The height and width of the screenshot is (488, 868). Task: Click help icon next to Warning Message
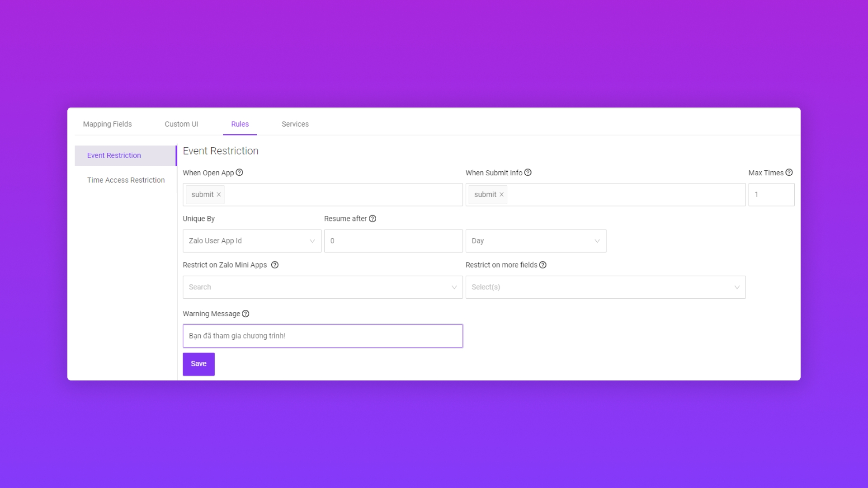tap(245, 314)
